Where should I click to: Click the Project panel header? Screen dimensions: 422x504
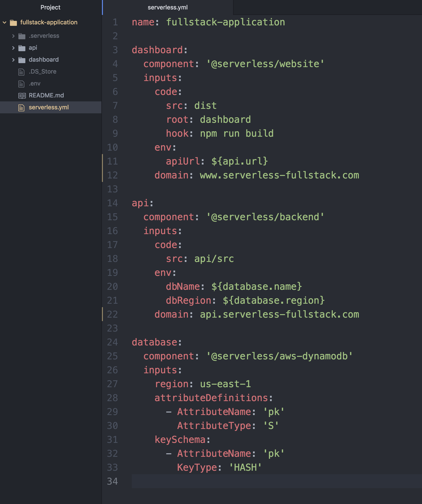[50, 7]
